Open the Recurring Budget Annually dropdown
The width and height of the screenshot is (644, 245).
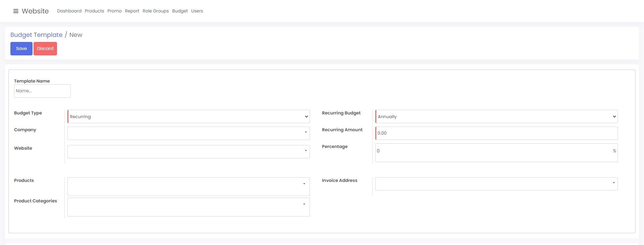[x=496, y=116]
